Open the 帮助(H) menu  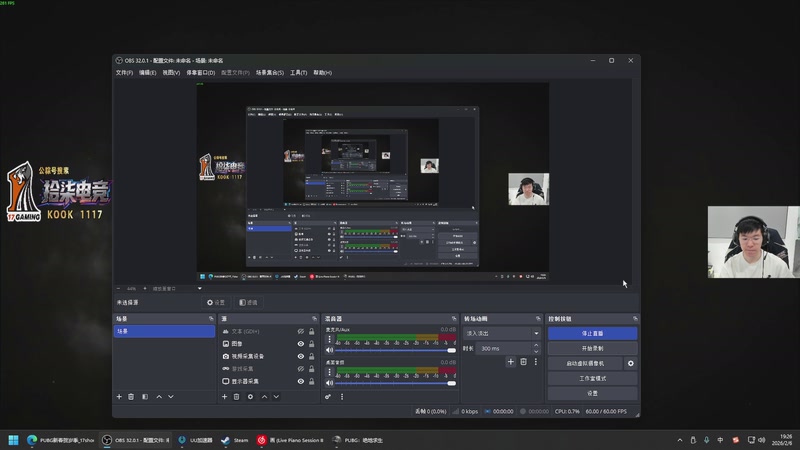coord(322,72)
